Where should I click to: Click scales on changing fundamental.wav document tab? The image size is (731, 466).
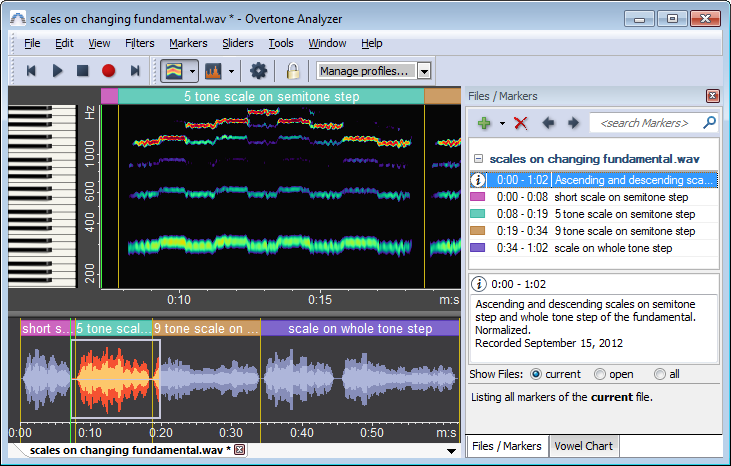[x=130, y=450]
